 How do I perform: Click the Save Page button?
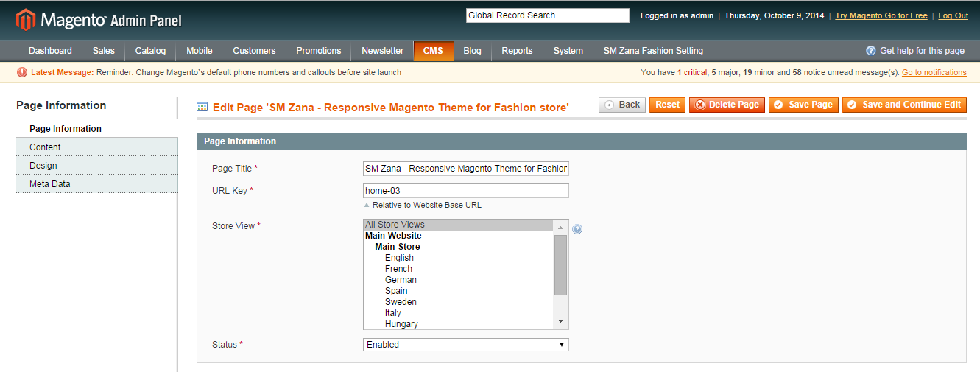point(803,105)
